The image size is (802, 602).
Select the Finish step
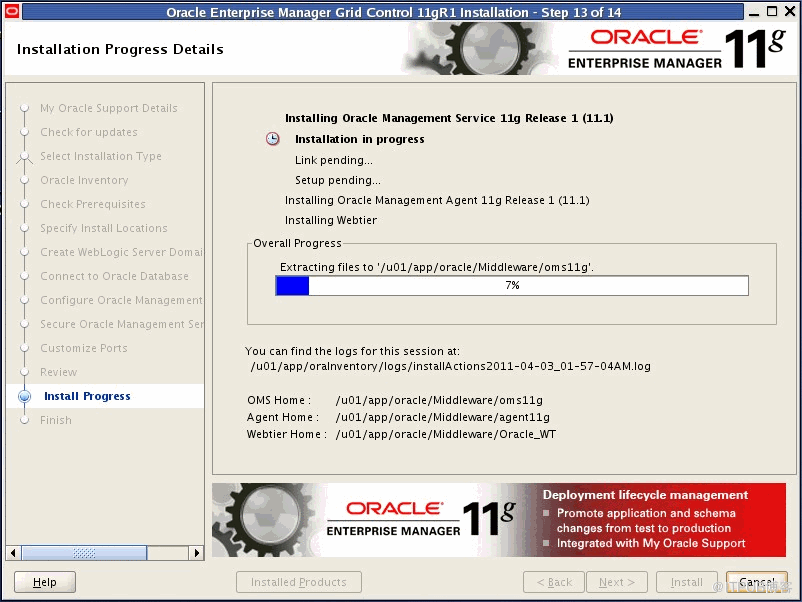(x=56, y=420)
